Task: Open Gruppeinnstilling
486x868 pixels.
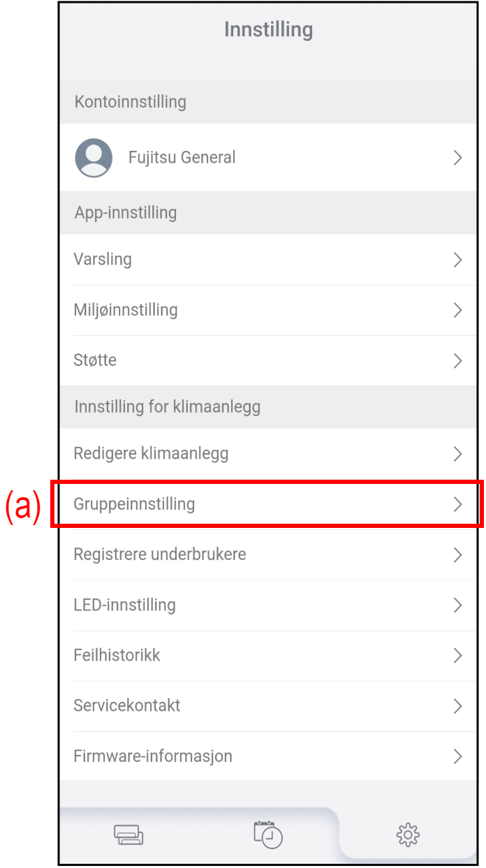Action: pyautogui.click(x=134, y=504)
